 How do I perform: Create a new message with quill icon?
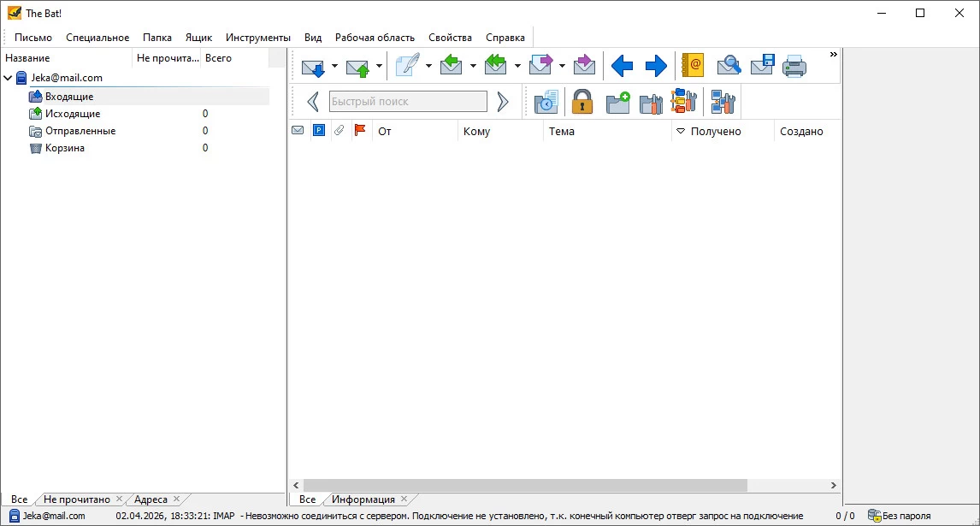point(407,66)
